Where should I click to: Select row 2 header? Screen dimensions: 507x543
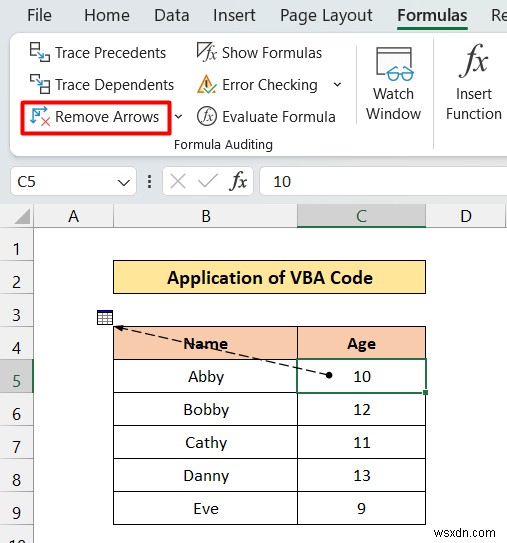16,277
